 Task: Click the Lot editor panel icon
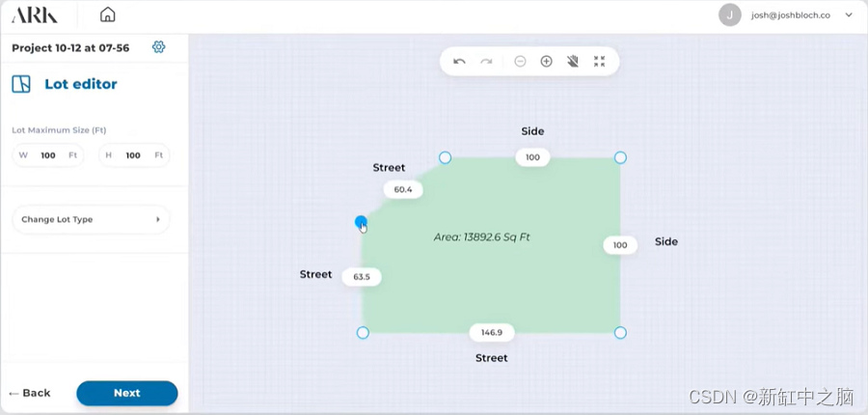coord(21,84)
